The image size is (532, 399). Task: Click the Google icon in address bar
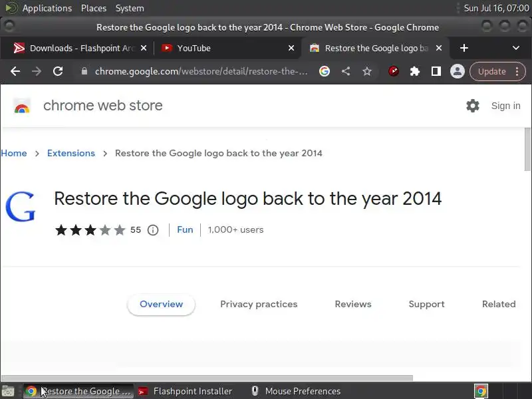pos(325,71)
